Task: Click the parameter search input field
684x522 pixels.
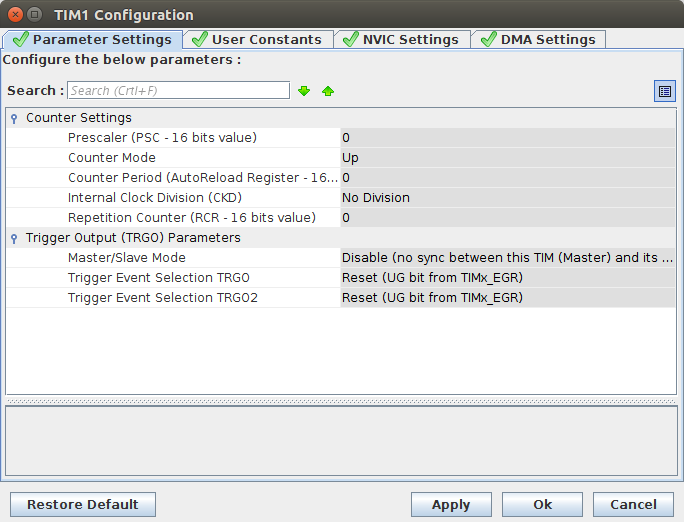Action: point(178,91)
